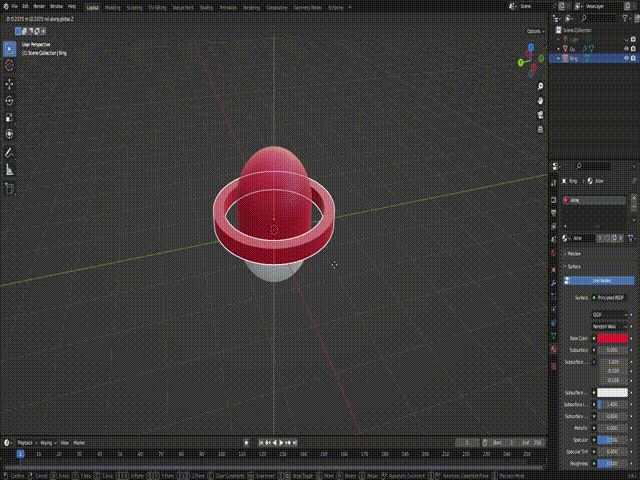Select the Measure tool
This screenshot has height=480, width=640.
click(10, 169)
